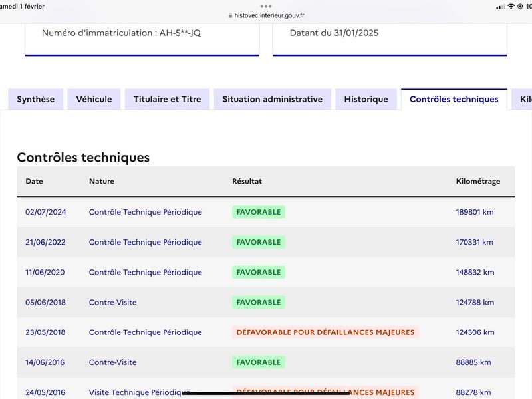Click the Datant du 31/01/2025 text

334,33
